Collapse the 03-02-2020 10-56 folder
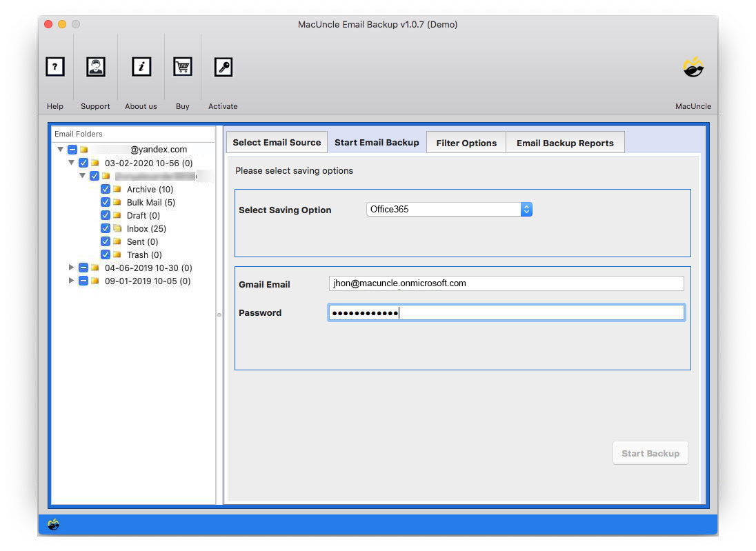This screenshot has height=551, width=756. click(x=71, y=163)
